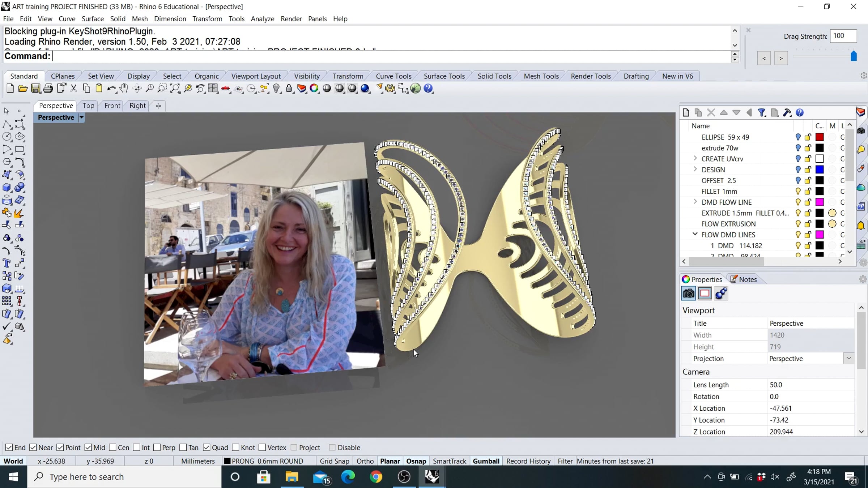Click the Lock padlock icon

(x=289, y=89)
